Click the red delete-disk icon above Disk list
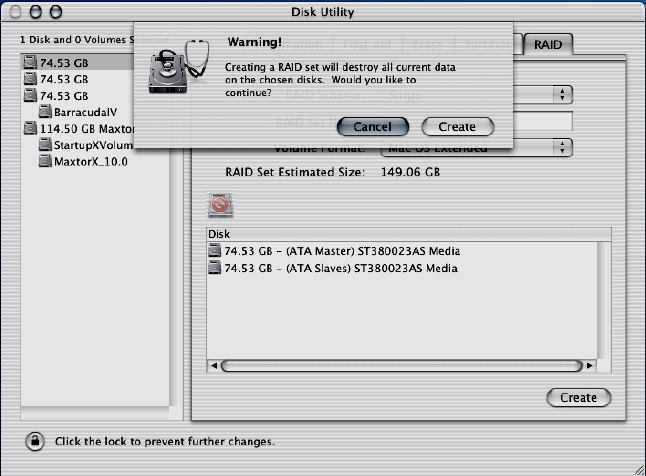The image size is (646, 476). pos(220,205)
